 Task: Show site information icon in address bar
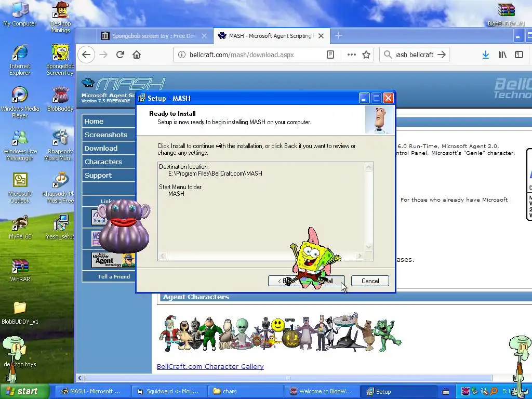click(x=181, y=55)
